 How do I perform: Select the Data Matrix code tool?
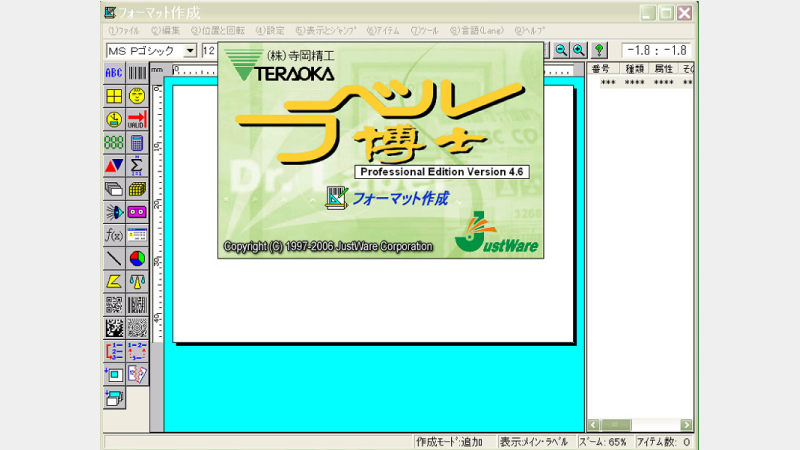pos(114,328)
